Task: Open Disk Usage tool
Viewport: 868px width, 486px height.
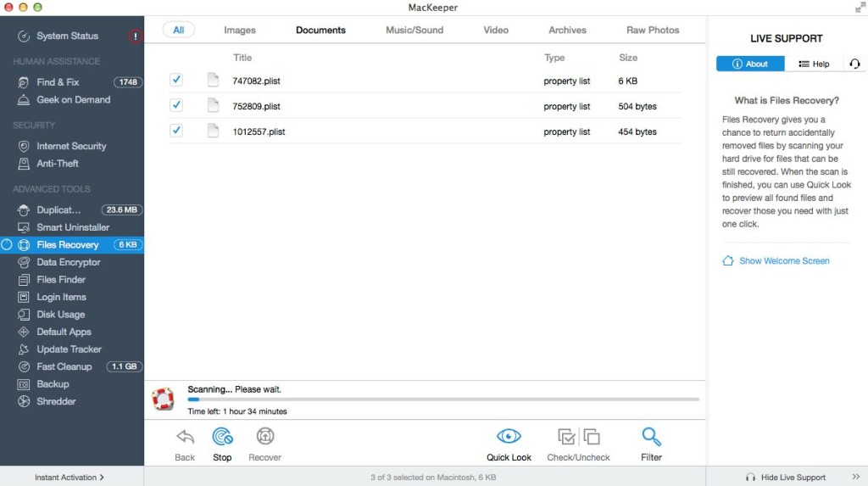Action: tap(60, 314)
